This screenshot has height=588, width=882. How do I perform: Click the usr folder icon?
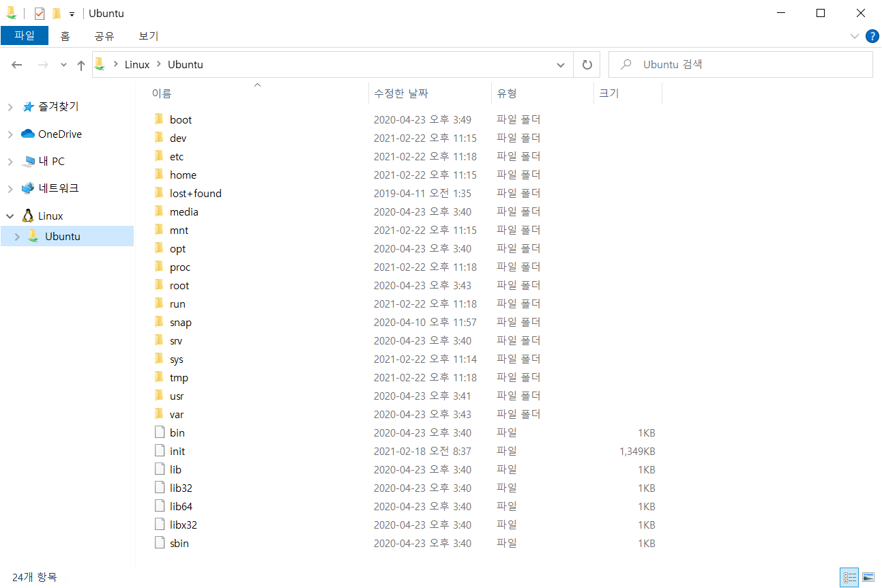point(159,396)
